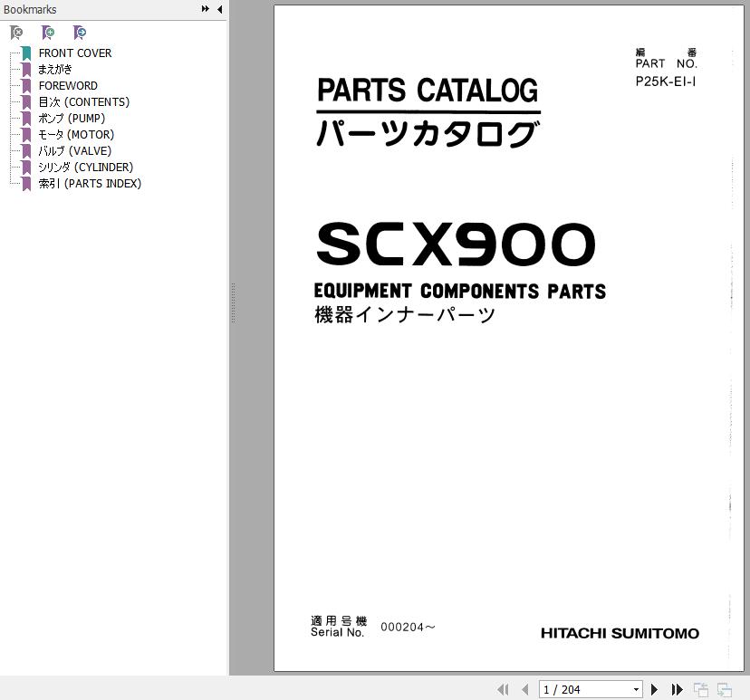
Task: Go to the first page
Action: [503, 689]
